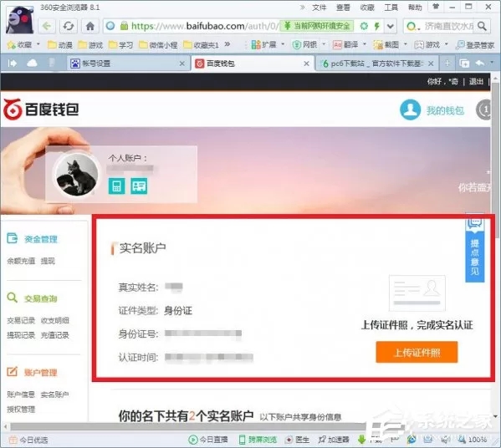Show more bookmarks with the double chevron
This screenshot has height=448, width=501.
tap(227, 44)
